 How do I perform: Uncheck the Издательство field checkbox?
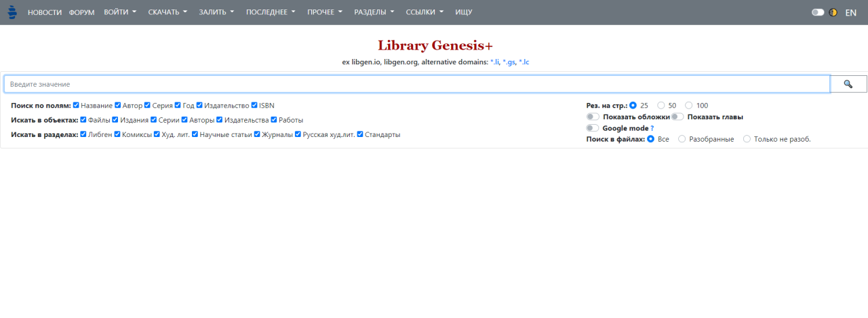[x=200, y=105]
